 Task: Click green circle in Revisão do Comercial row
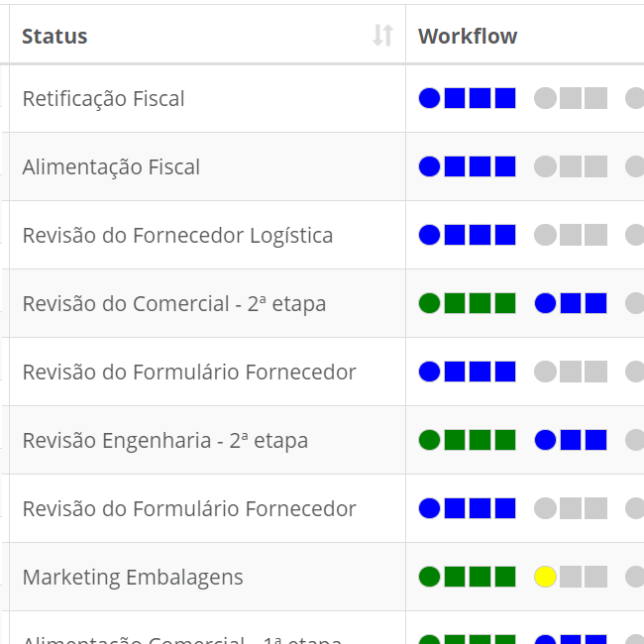[429, 303]
